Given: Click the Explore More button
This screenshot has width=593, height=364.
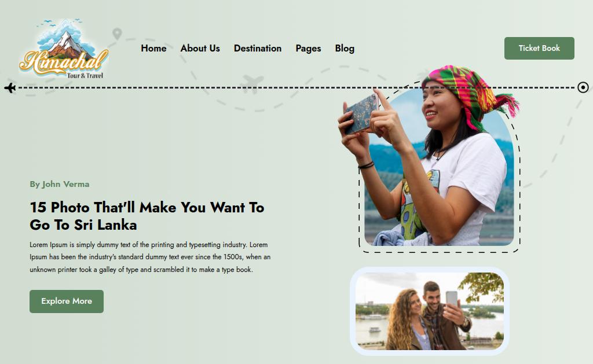Looking at the screenshot, I should pyautogui.click(x=67, y=302).
